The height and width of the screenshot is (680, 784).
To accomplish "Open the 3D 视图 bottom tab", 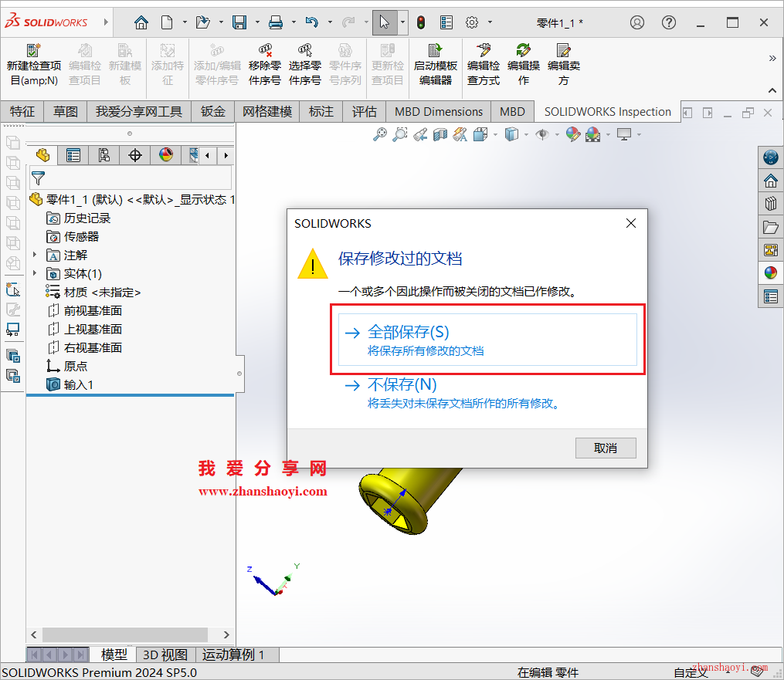I will (x=165, y=655).
